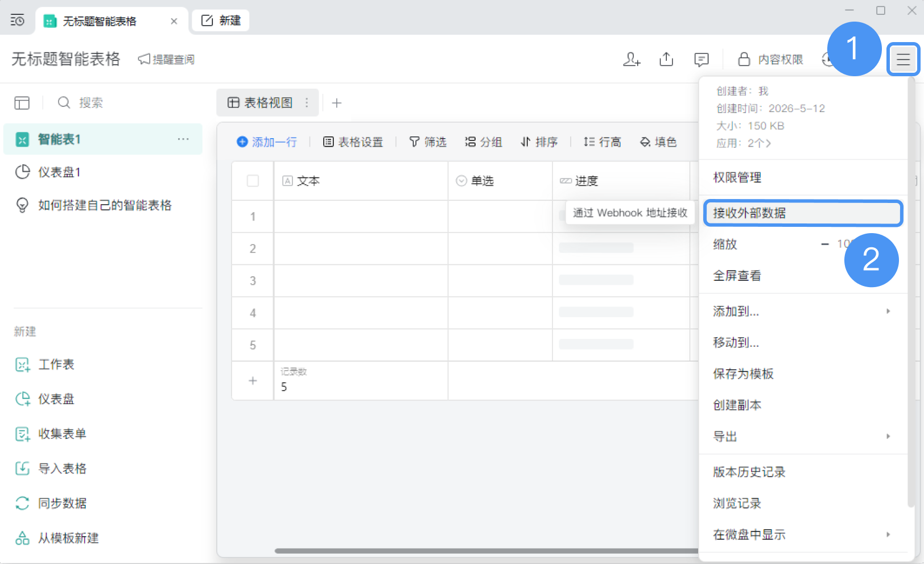
Task: Toggle the sidebar panel layout icon
Action: point(22,103)
